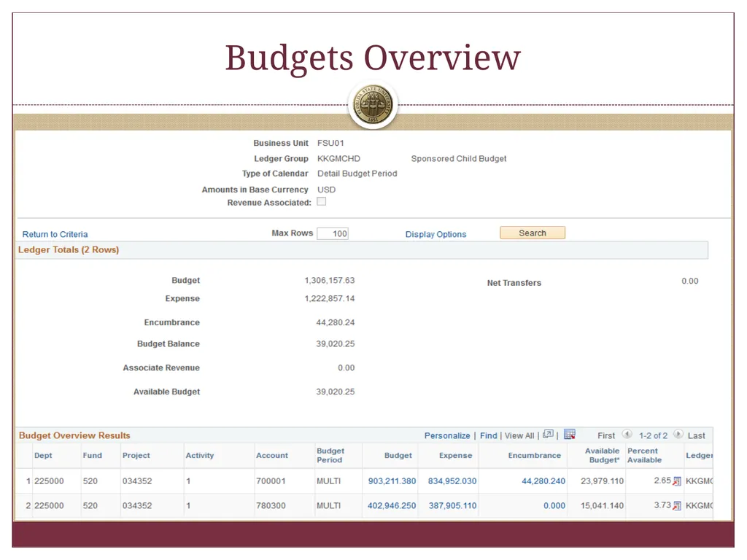Open Personalize grid settings

point(447,436)
